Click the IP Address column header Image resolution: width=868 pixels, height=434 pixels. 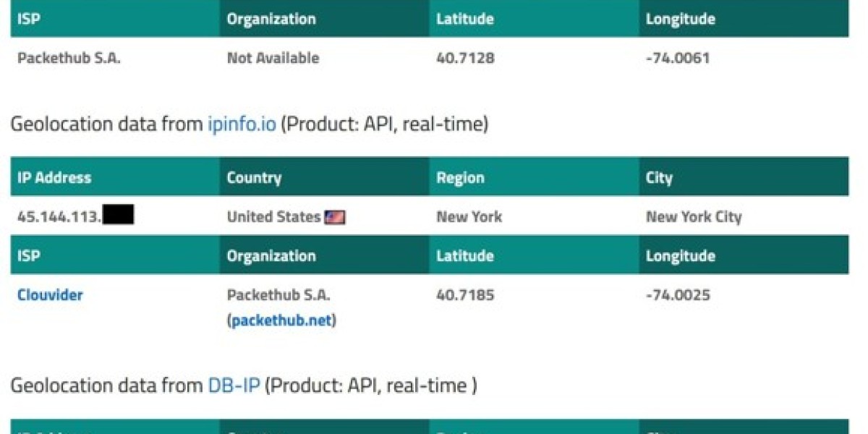(x=54, y=178)
